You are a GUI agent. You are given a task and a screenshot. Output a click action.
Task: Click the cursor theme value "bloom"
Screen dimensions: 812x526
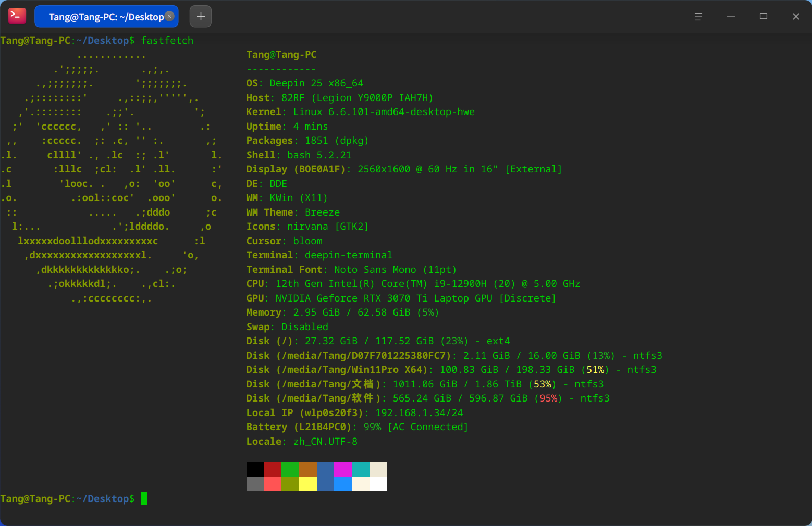(307, 241)
